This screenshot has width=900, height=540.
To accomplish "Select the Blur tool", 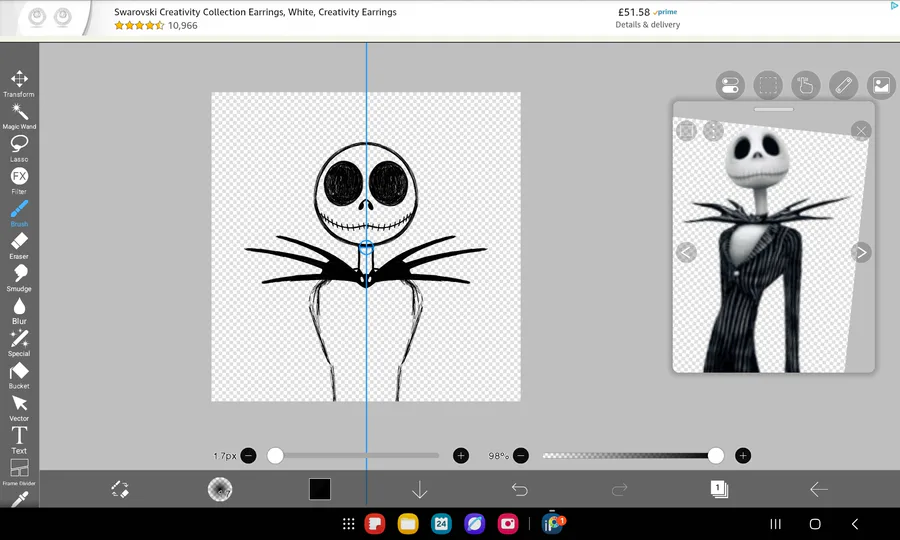I will click(x=19, y=310).
